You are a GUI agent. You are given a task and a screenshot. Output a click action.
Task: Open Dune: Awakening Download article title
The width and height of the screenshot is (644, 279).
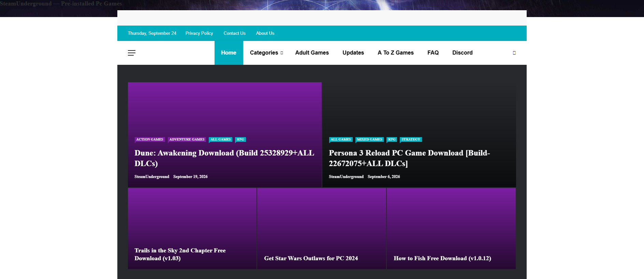click(224, 158)
